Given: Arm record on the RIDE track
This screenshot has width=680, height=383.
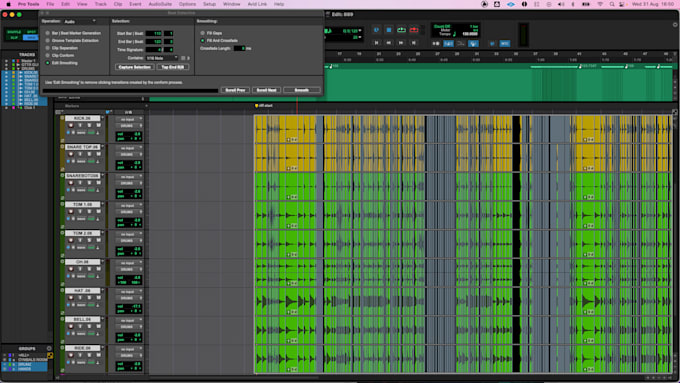Looking at the screenshot, I should [71, 355].
